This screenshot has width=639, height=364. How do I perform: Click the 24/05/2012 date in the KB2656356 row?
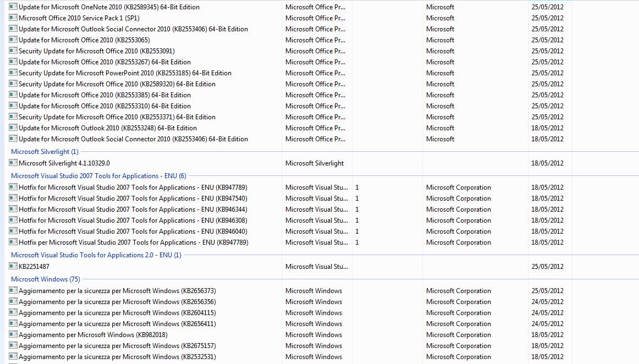click(x=547, y=302)
